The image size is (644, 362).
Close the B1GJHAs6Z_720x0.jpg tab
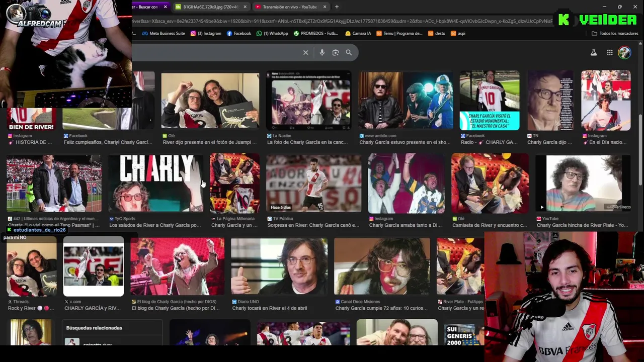tap(245, 7)
